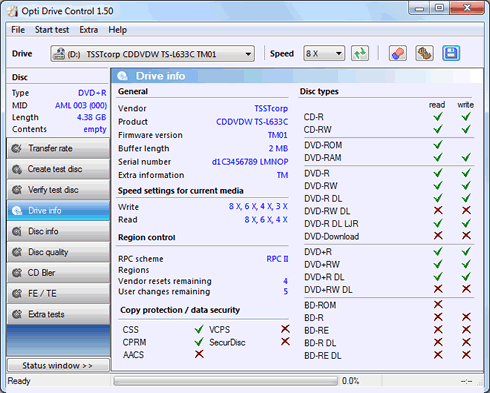The width and height of the screenshot is (490, 393).
Task: Open the Extra tests page
Action: pos(58,314)
